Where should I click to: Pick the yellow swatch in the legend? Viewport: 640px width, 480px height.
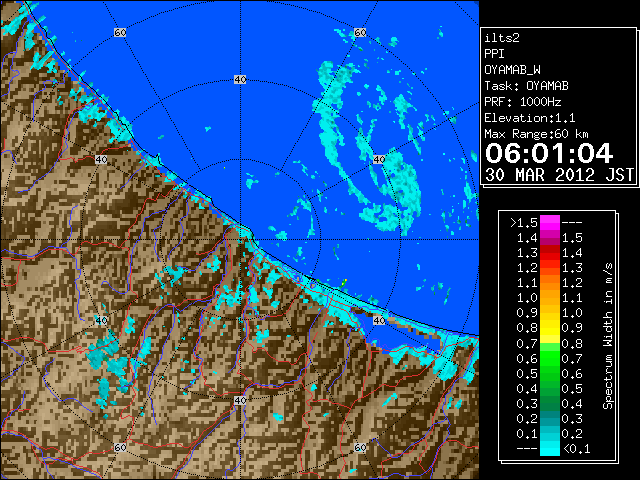point(550,329)
